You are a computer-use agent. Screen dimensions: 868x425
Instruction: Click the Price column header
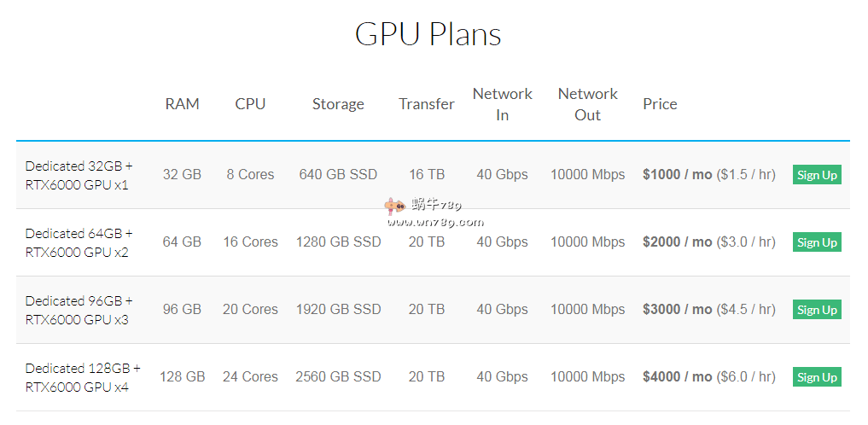click(660, 104)
